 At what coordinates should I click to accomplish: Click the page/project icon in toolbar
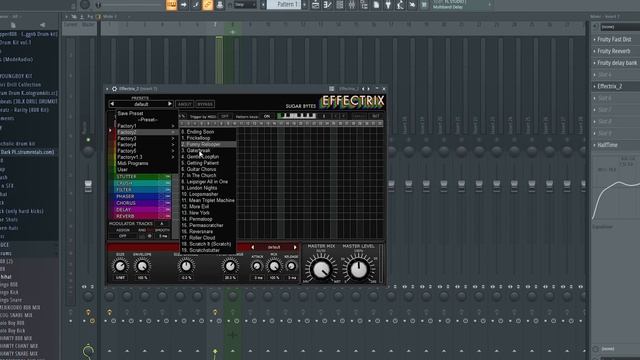[376, 5]
